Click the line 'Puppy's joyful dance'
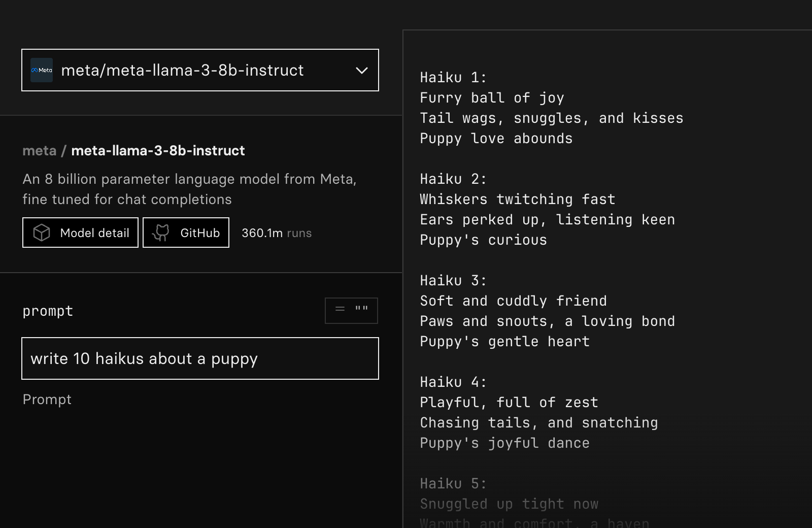 click(504, 443)
